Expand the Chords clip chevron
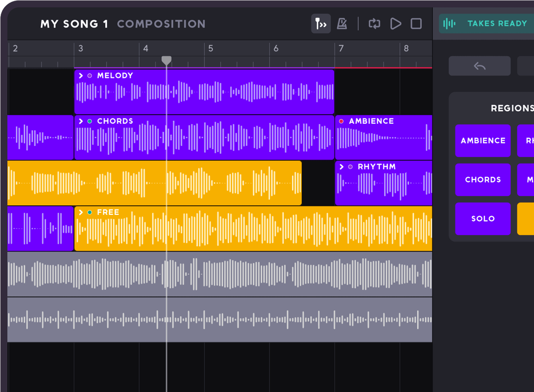Image resolution: width=534 pixels, height=392 pixels. click(x=81, y=121)
